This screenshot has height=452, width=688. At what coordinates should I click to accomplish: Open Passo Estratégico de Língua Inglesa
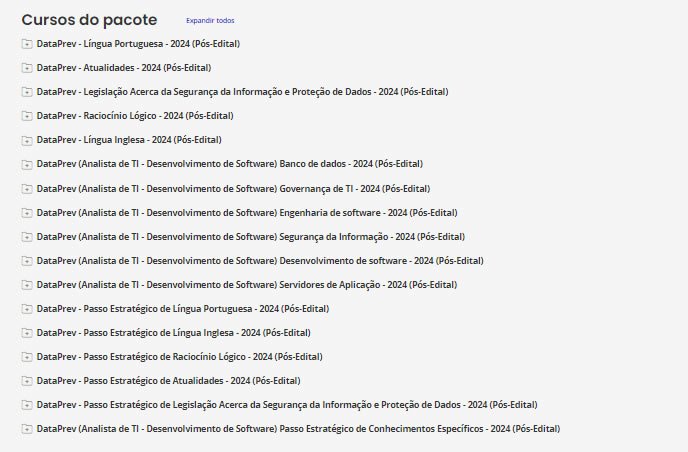174,333
